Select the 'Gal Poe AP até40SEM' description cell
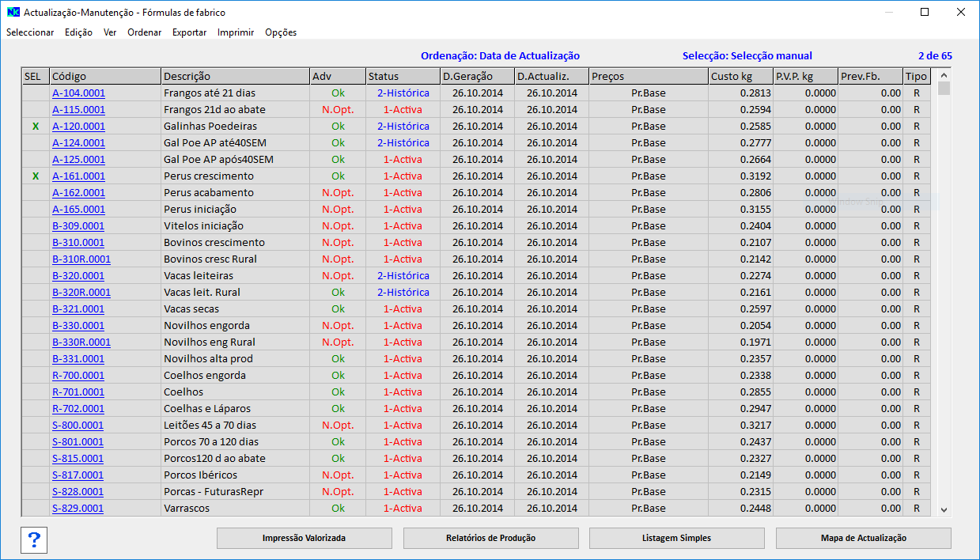Screen dimensions: 980x560 pos(236,143)
